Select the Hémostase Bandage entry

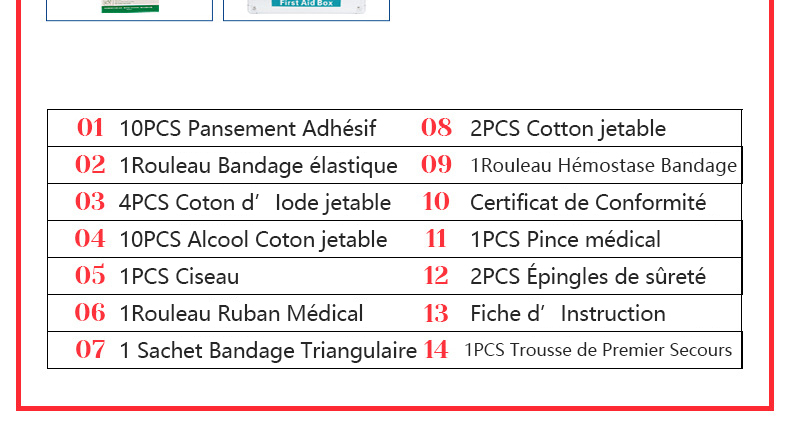(603, 165)
